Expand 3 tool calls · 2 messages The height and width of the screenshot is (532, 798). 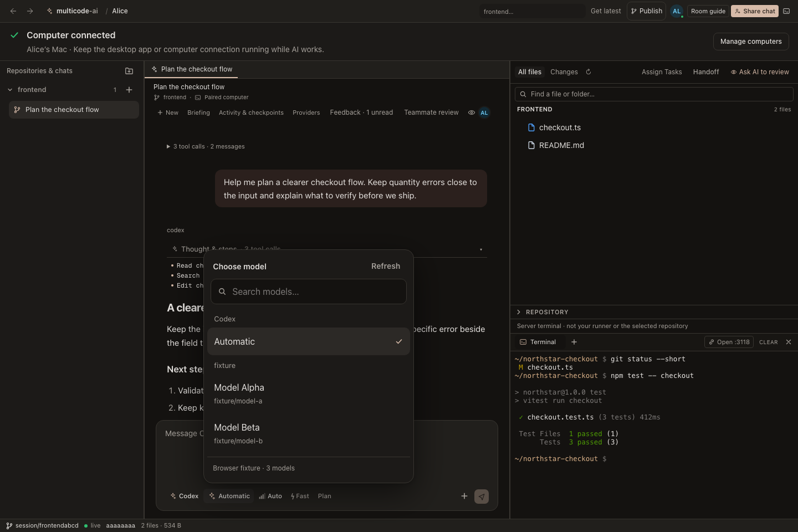pyautogui.click(x=206, y=146)
